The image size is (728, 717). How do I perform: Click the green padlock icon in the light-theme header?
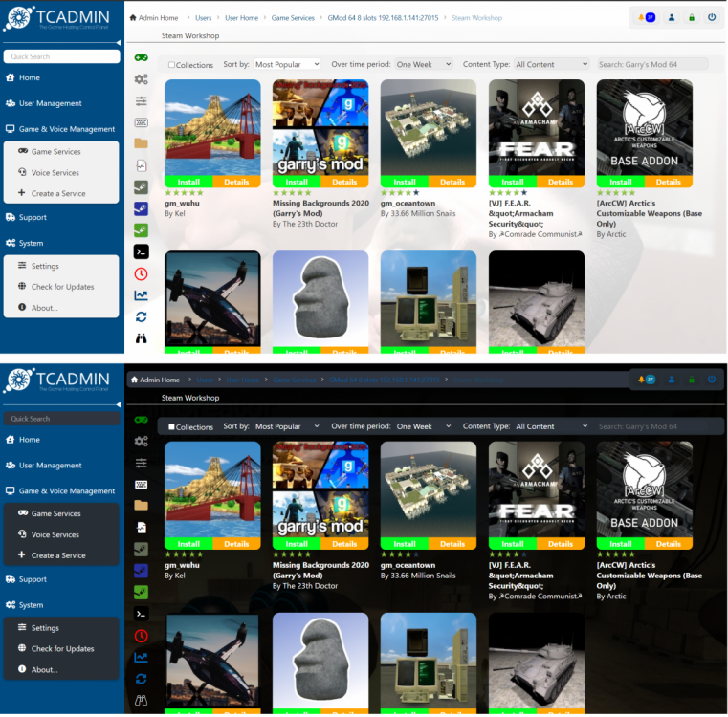point(692,17)
